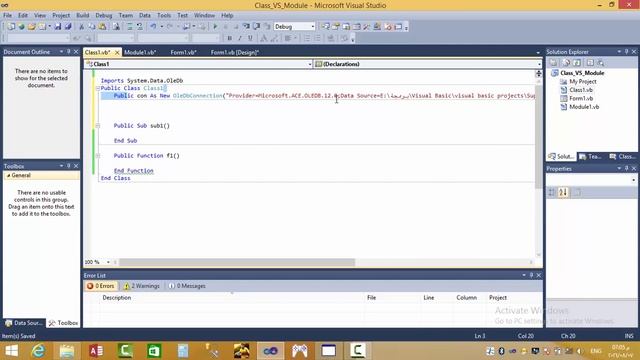This screenshot has height=360, width=640.
Task: Toggle the 0 Errors filter
Action: [x=100, y=286]
